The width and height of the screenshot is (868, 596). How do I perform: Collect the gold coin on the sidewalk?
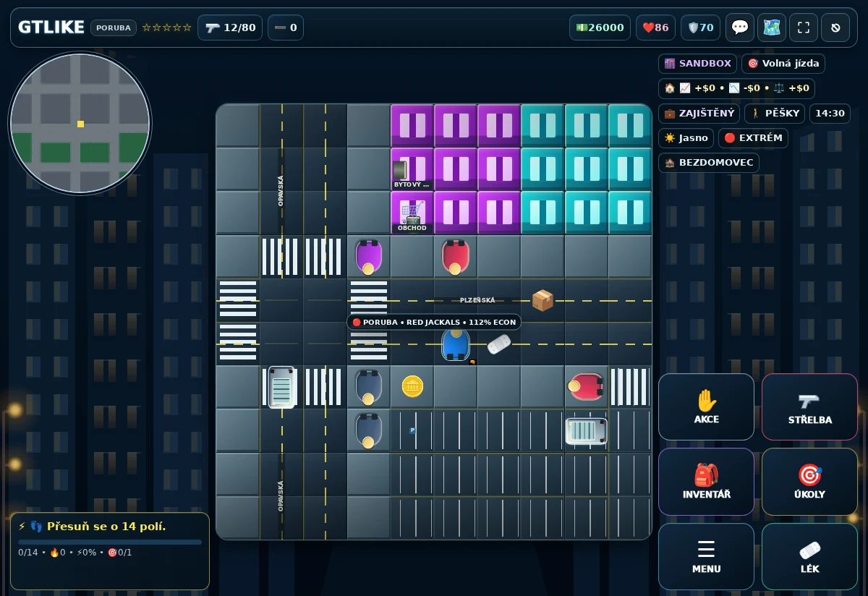pyautogui.click(x=412, y=386)
